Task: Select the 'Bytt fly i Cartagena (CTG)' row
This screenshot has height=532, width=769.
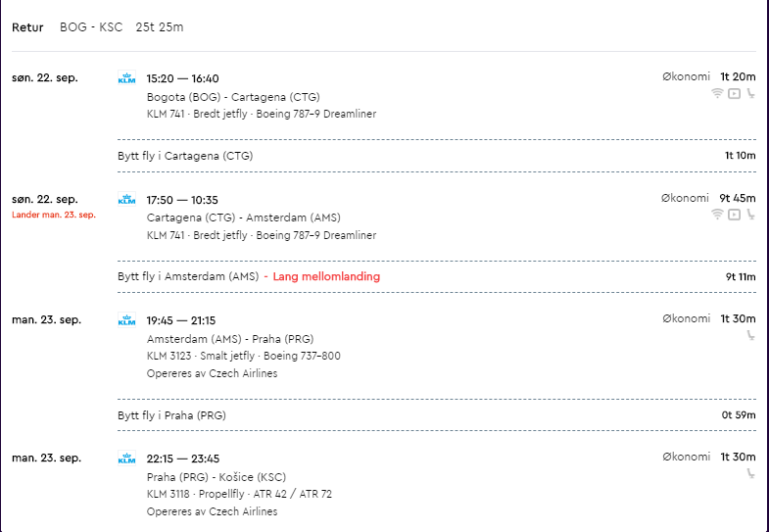Action: pos(437,156)
